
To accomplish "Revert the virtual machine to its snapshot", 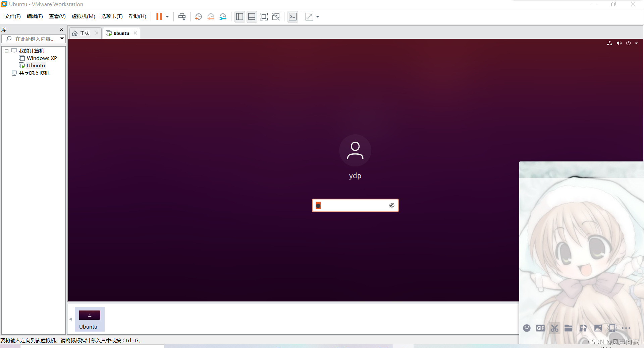I will coord(211,16).
